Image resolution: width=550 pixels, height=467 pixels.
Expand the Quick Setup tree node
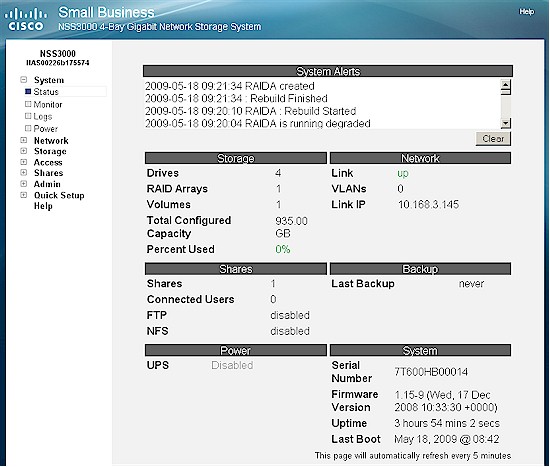24,195
